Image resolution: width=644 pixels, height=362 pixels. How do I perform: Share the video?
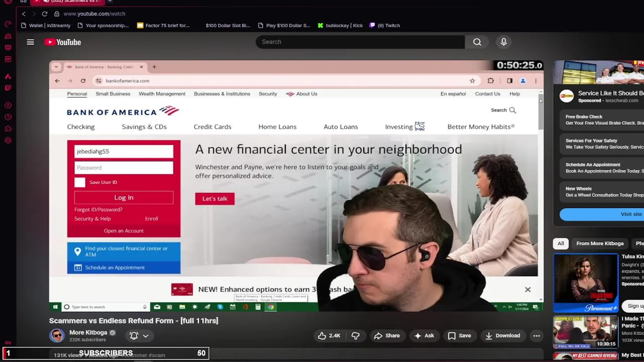pos(386,336)
